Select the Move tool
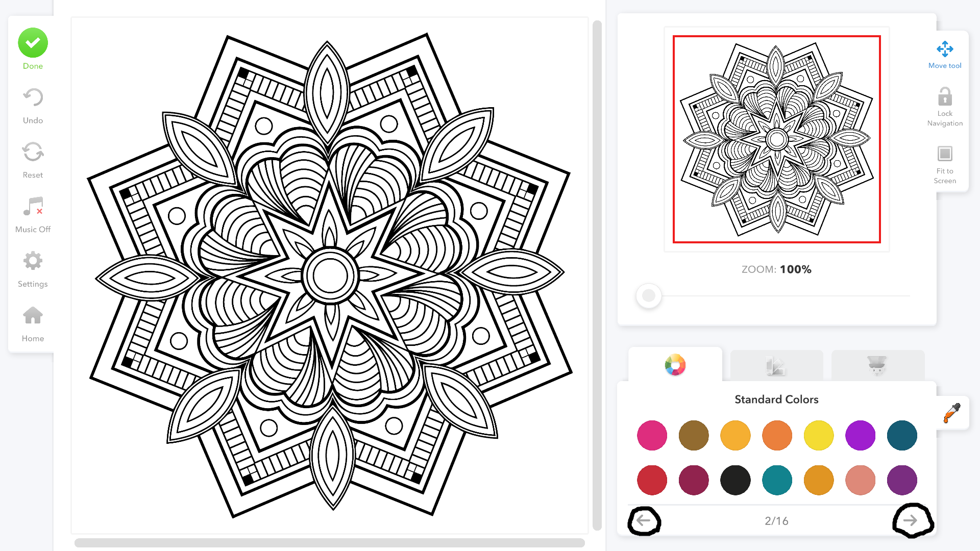The image size is (980, 551). pos(945,49)
